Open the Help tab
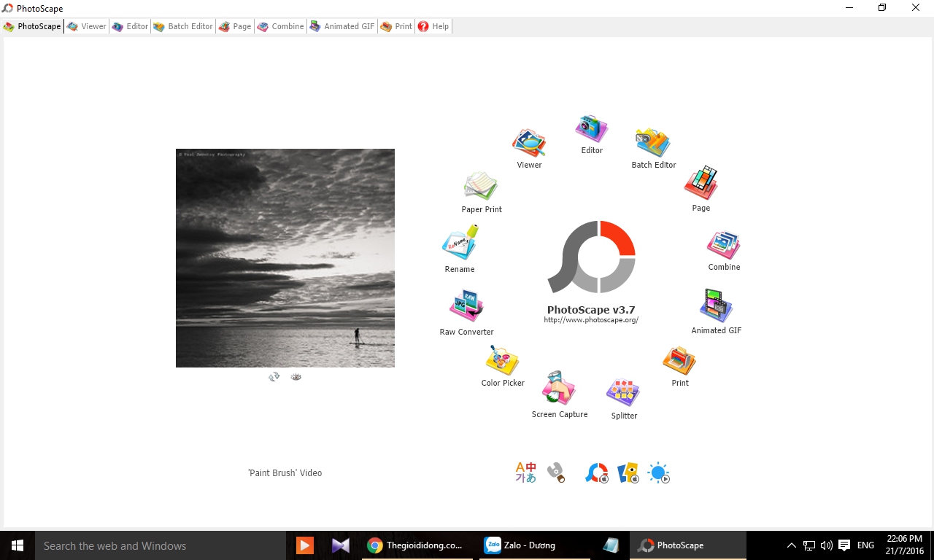Viewport: 934px width, 560px height. tap(433, 26)
